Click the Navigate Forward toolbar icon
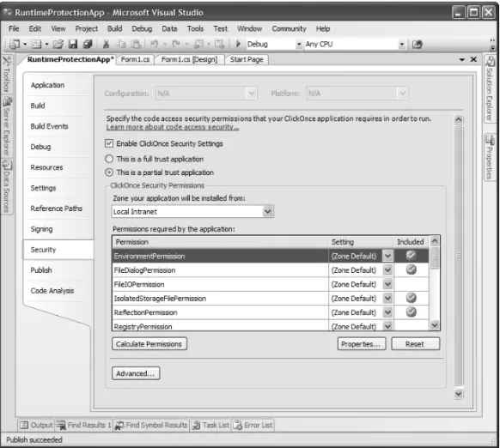This screenshot has height=448, width=500. [219, 44]
